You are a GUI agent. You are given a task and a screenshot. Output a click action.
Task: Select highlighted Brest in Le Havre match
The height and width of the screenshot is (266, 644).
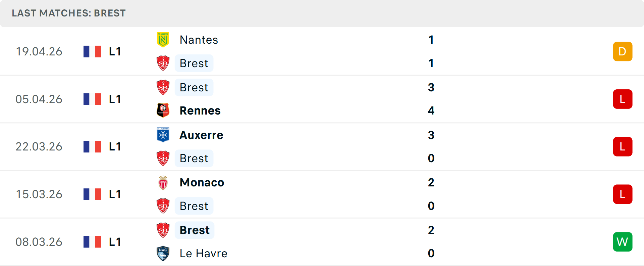[x=195, y=230]
